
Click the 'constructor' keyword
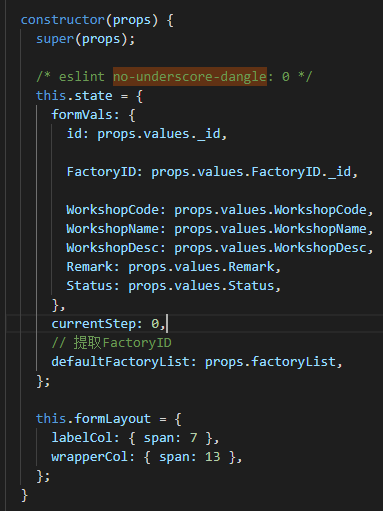(x=63, y=20)
